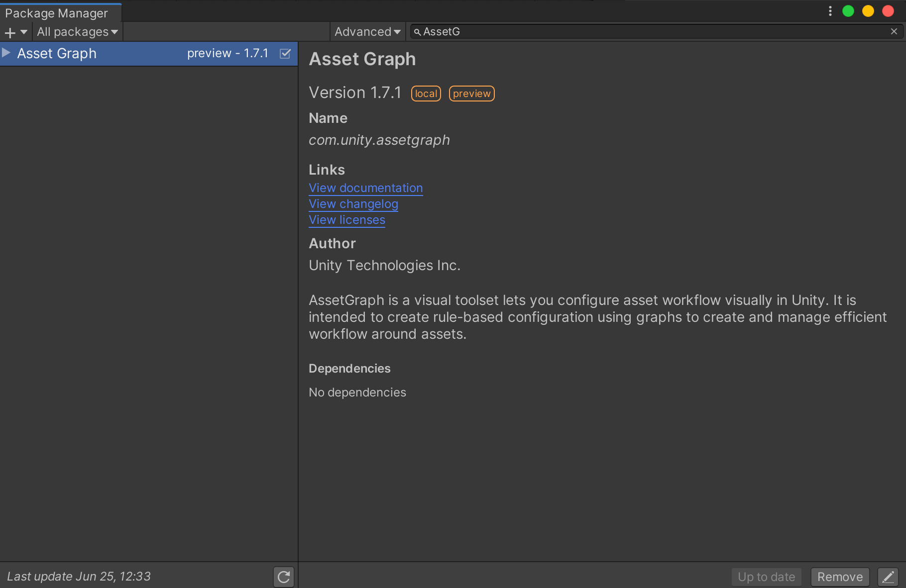The width and height of the screenshot is (906, 588).
Task: Open the View documentation link
Action: coord(365,188)
